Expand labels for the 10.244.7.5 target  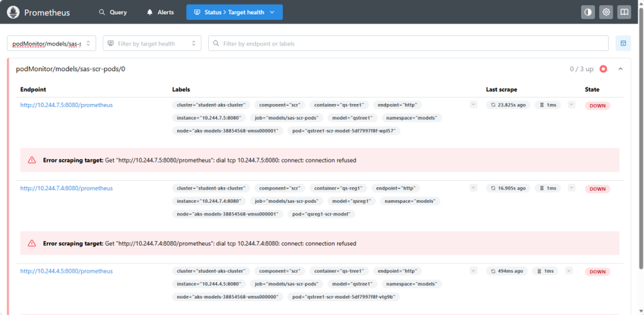474,105
